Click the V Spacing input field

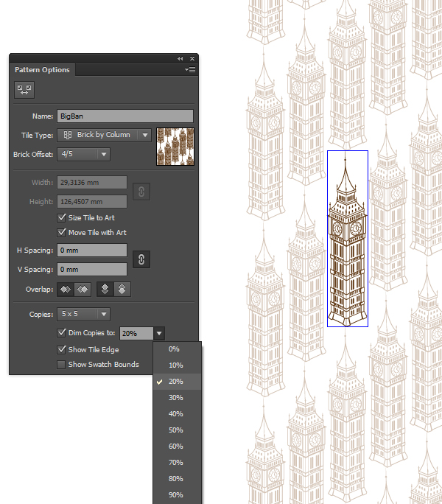pyautogui.click(x=92, y=270)
